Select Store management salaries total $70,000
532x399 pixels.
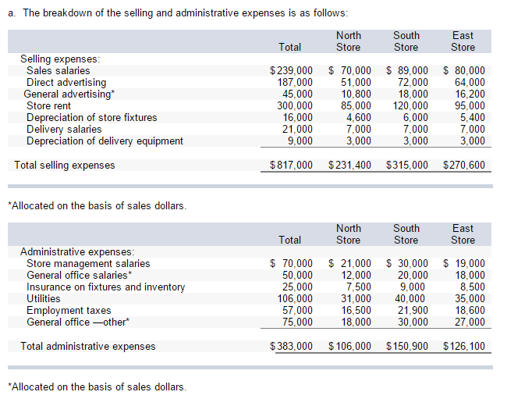[291, 263]
